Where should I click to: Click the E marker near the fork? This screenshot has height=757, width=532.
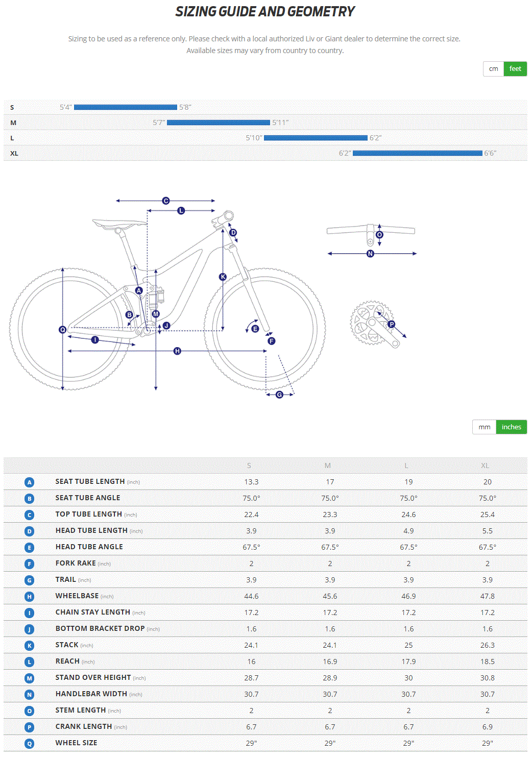pyautogui.click(x=255, y=329)
